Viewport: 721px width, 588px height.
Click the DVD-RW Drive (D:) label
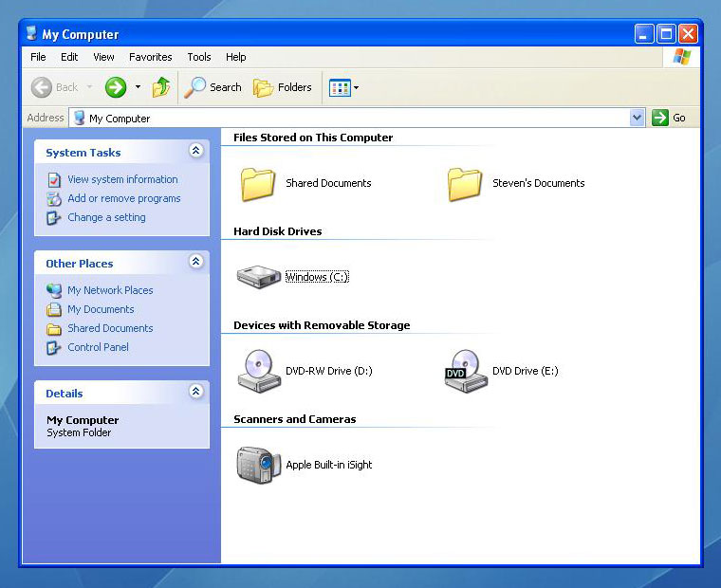pyautogui.click(x=329, y=371)
